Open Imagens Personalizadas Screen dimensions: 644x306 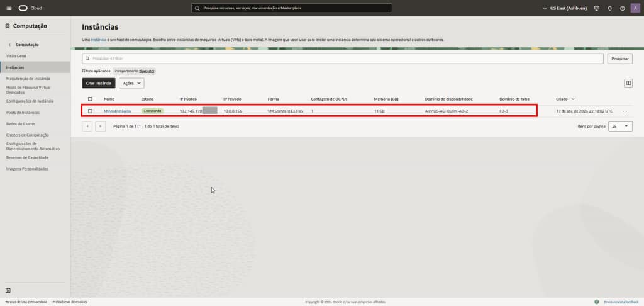(27, 169)
